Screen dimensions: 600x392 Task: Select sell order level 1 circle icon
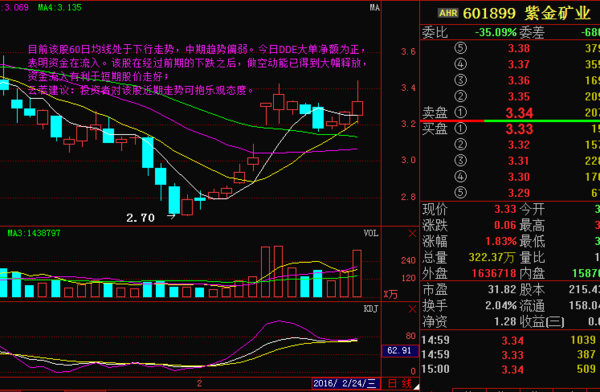pos(461,113)
